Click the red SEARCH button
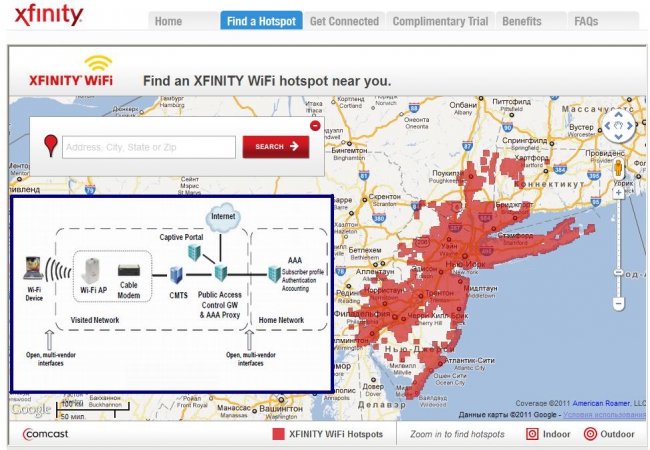The height and width of the screenshot is (450, 650). [x=276, y=147]
